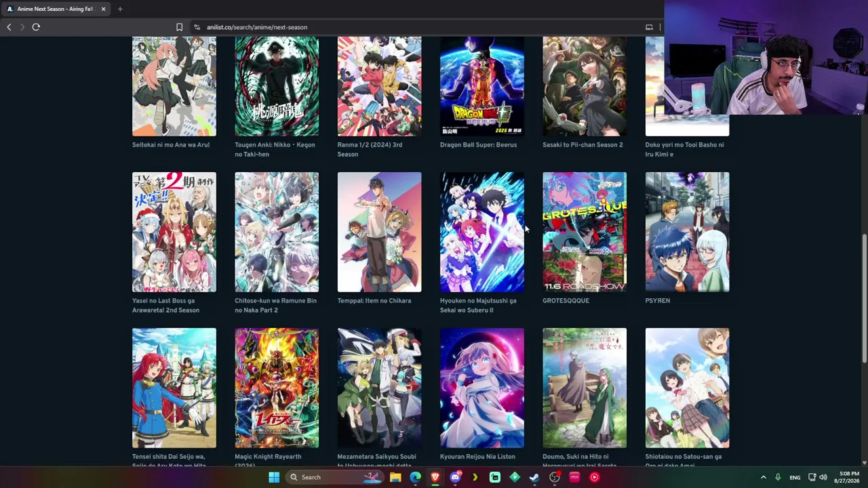Close the Anime Next Season tab

point(103,9)
